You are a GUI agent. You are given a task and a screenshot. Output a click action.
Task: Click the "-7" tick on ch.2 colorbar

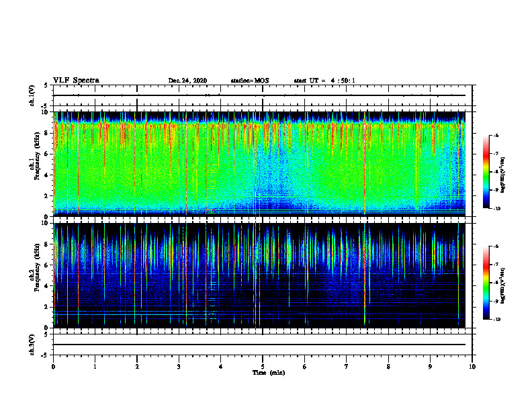pos(496,265)
